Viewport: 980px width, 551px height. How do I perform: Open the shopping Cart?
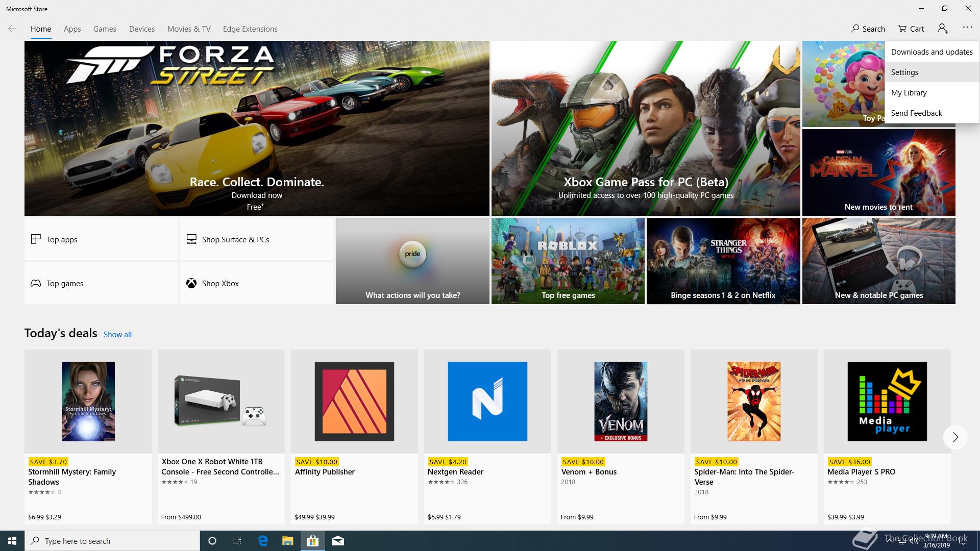[x=911, y=29]
